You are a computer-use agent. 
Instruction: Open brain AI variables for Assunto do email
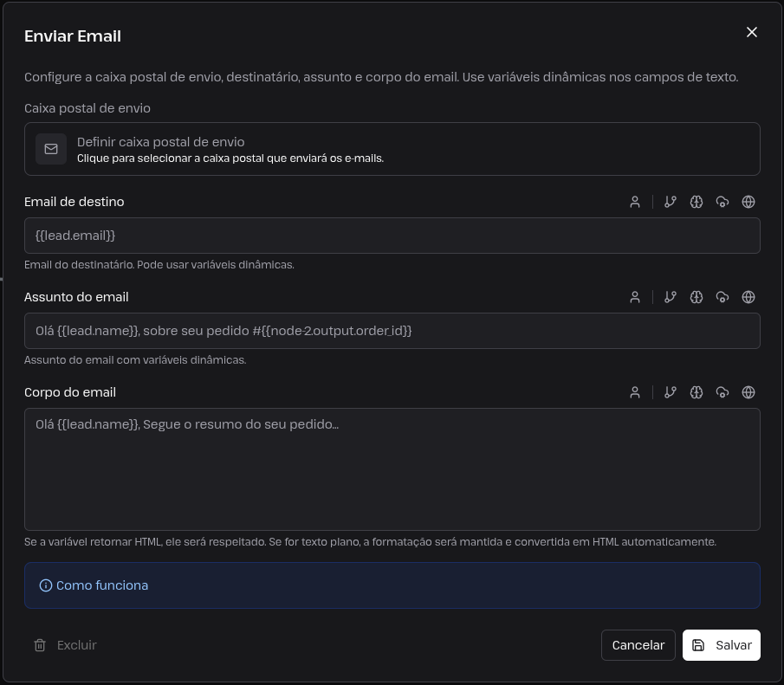(696, 297)
